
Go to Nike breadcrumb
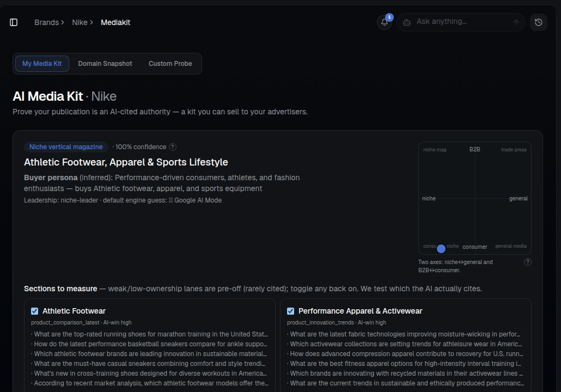80,22
